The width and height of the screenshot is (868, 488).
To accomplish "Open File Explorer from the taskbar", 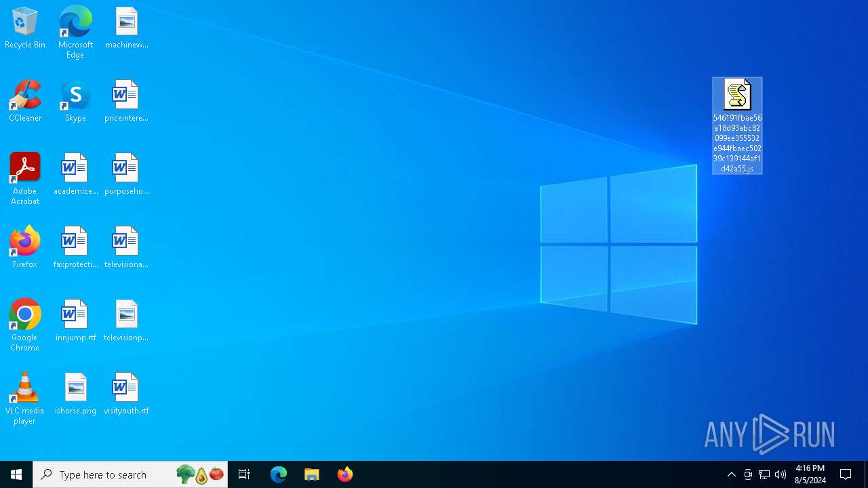I will 312,474.
